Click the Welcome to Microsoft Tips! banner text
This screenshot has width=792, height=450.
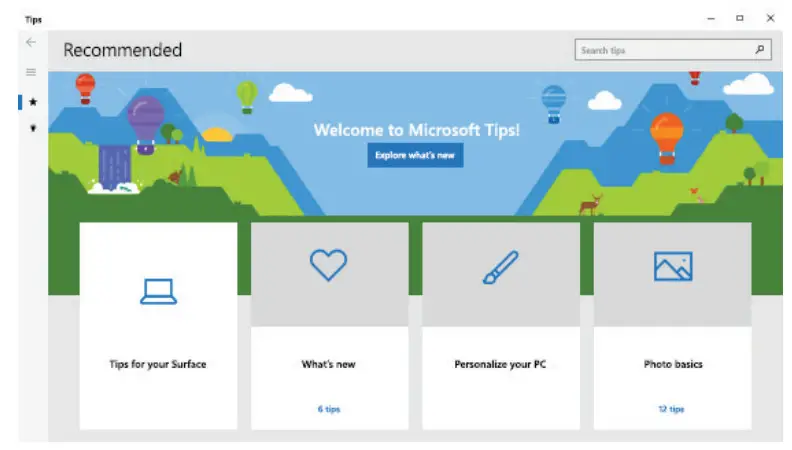pos(417,130)
